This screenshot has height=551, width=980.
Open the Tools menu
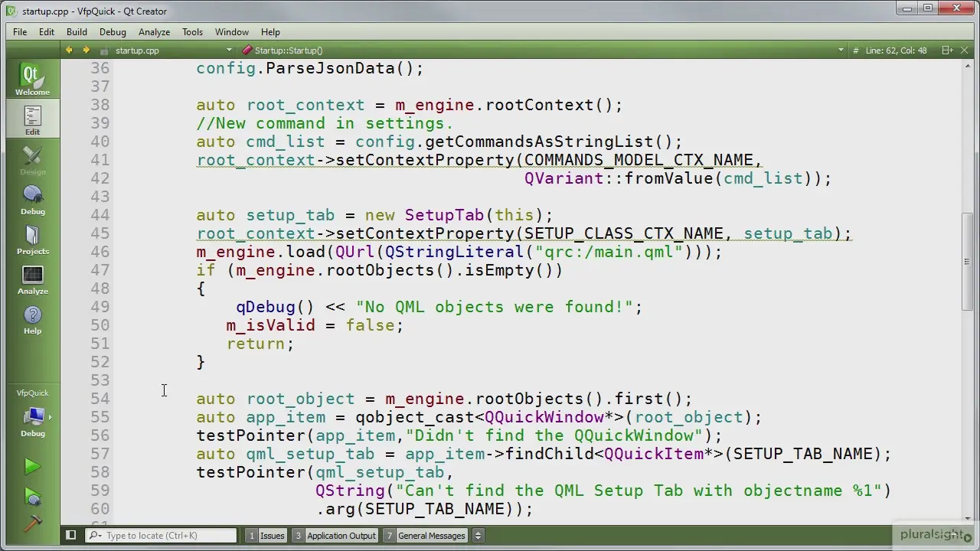tap(192, 32)
